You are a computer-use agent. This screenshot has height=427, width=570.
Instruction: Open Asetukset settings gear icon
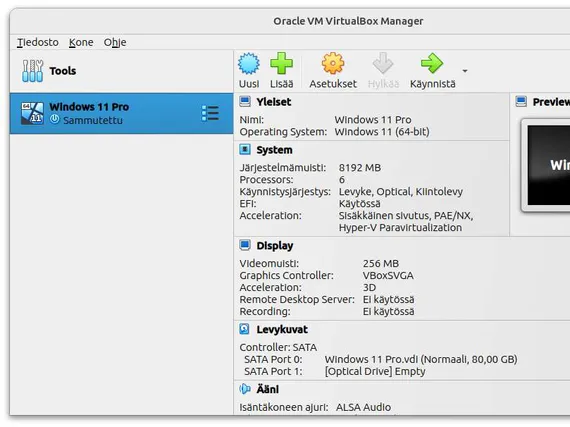[x=333, y=64]
